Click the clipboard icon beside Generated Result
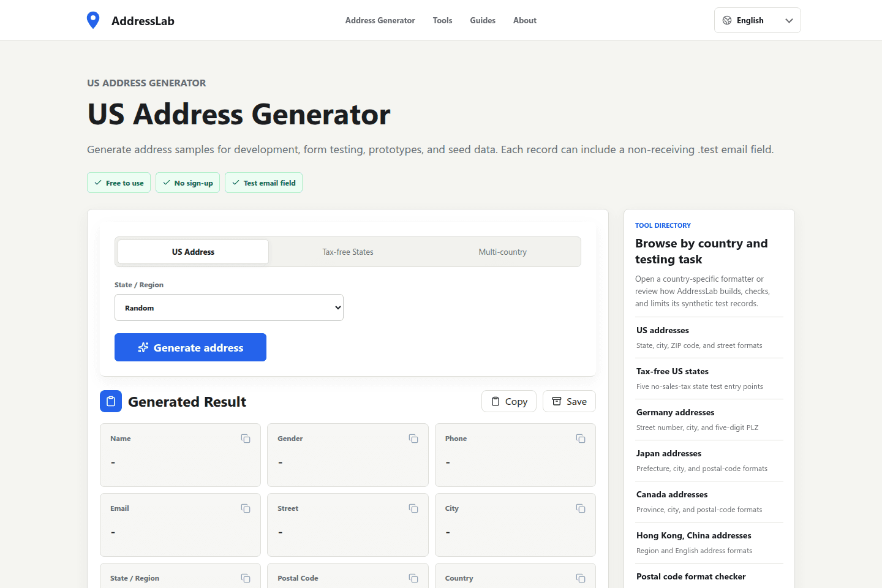 (111, 401)
